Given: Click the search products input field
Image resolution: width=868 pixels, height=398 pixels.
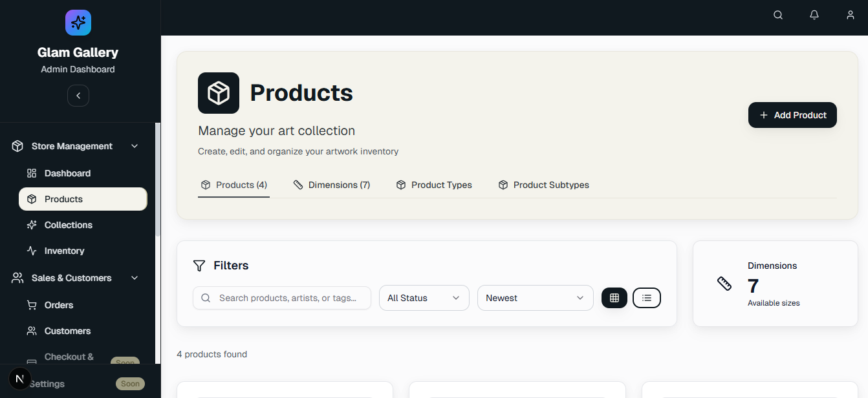Looking at the screenshot, I should point(288,298).
